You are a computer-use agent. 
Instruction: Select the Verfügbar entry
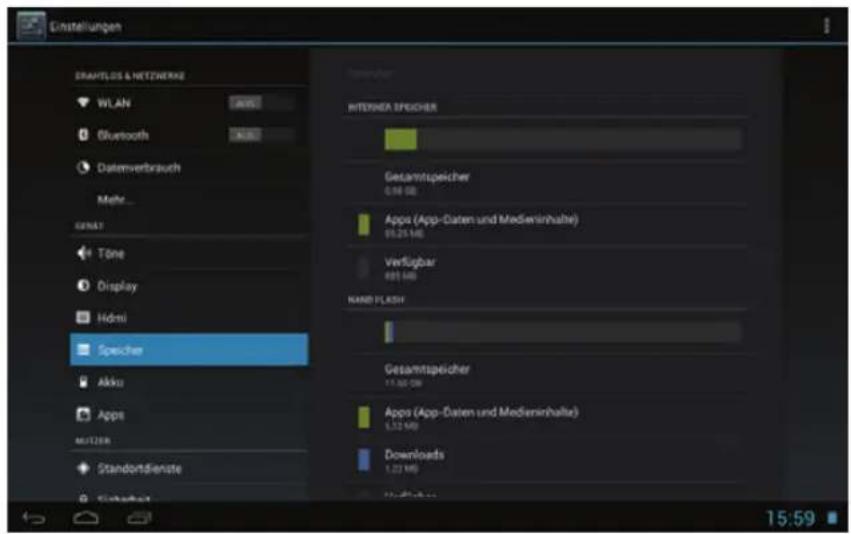coord(546,268)
